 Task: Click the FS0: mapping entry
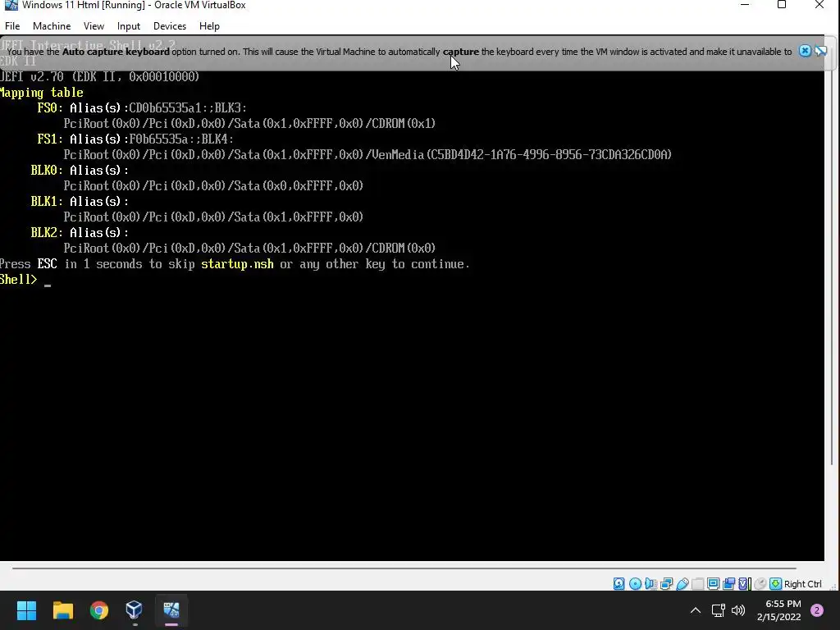click(49, 107)
